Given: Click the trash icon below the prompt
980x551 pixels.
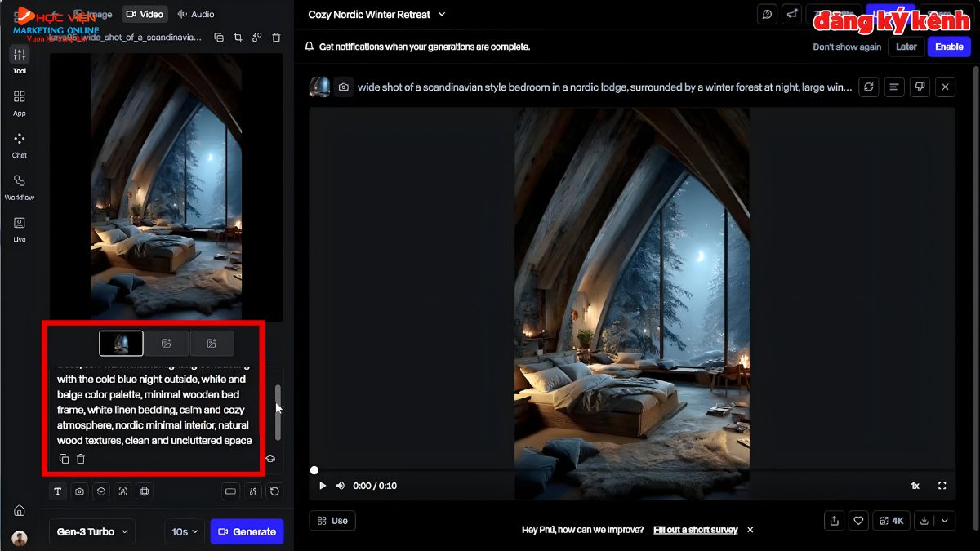Looking at the screenshot, I should click(x=81, y=459).
